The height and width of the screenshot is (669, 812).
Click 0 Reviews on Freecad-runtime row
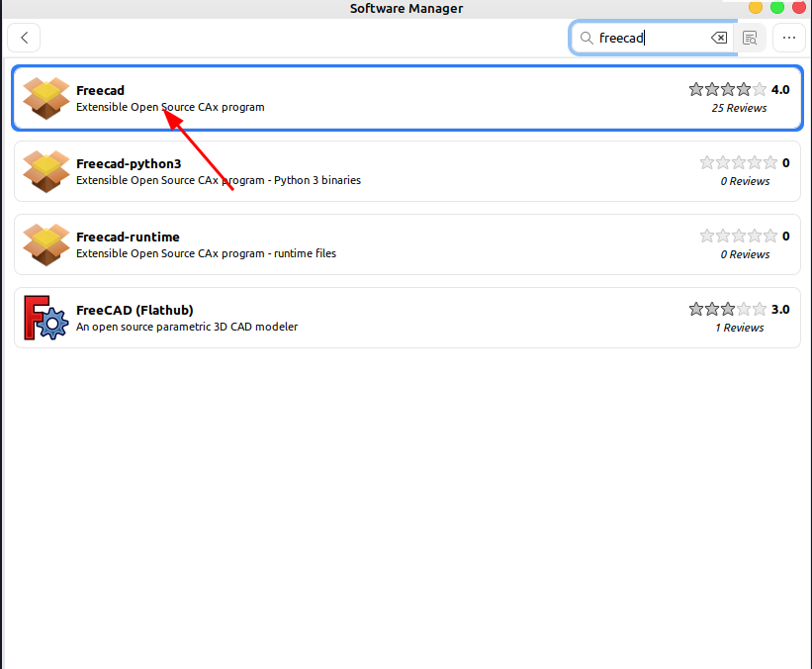pos(745,254)
